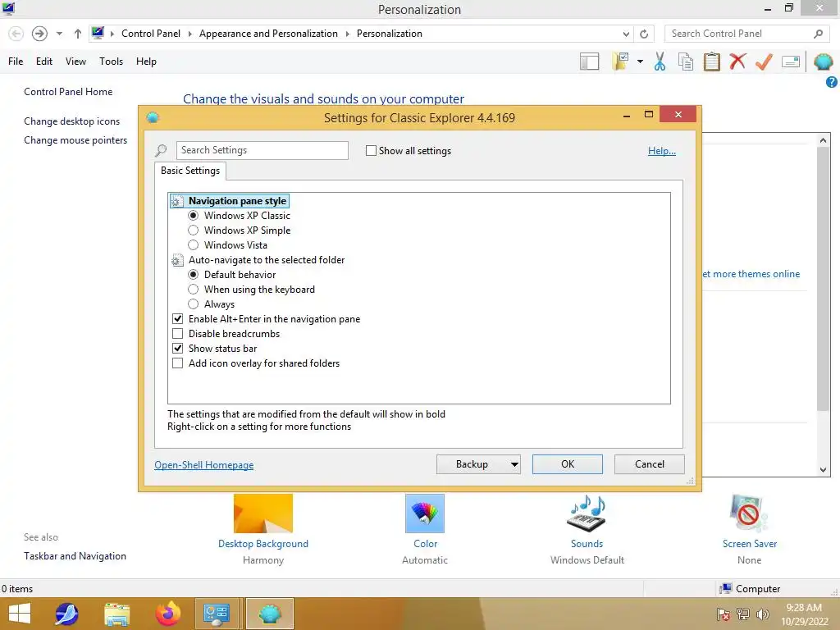This screenshot has width=840, height=630.
Task: Click the Paste clipboard toolbar icon
Action: tap(711, 62)
